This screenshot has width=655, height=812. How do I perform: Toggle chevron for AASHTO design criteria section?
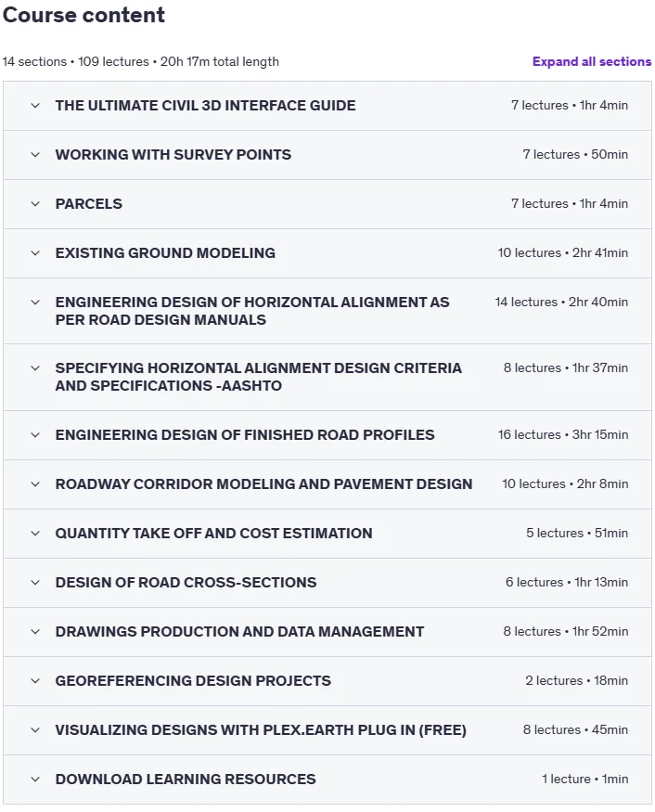(x=35, y=368)
